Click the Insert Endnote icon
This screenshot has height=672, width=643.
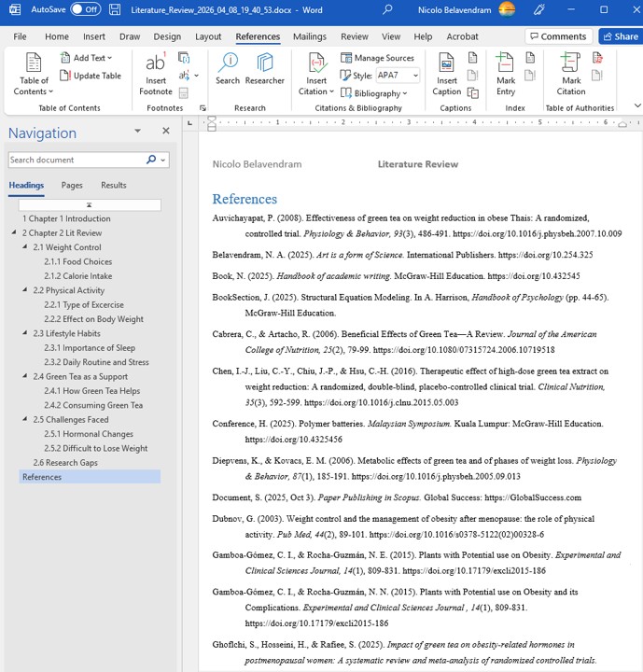point(184,58)
